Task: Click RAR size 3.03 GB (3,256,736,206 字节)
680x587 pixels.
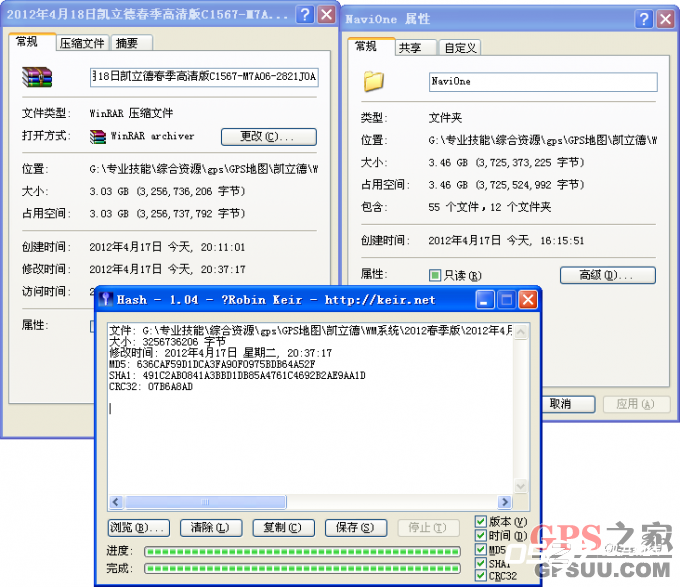Action: click(167, 191)
